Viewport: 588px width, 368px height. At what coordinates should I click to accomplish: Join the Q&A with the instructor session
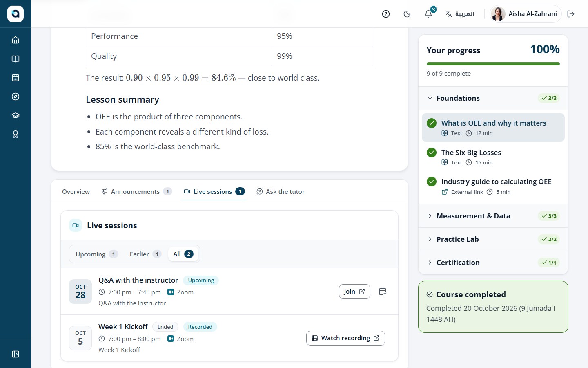[x=354, y=292]
